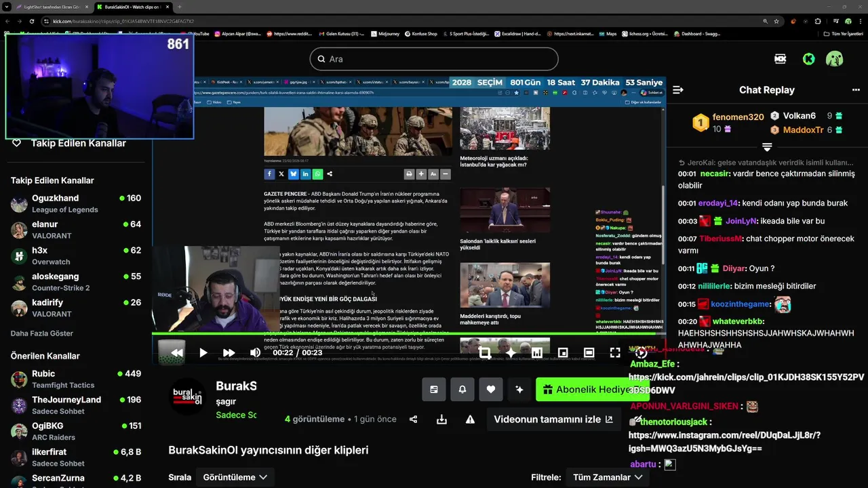Open Rubic recommended channel
Viewport: 868px width, 488px height.
76,379
